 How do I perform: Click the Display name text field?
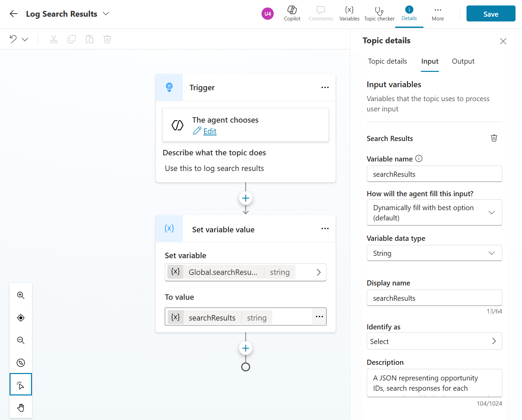pos(434,298)
